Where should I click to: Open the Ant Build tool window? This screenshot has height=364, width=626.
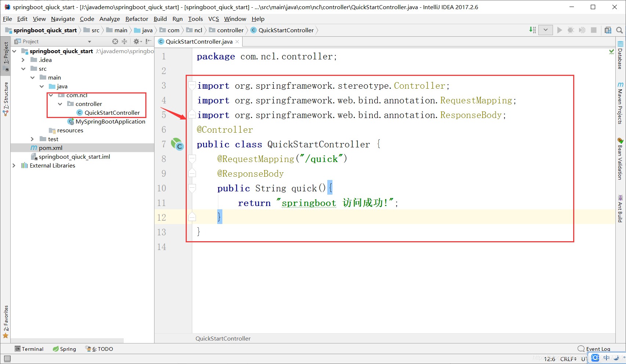click(x=620, y=209)
